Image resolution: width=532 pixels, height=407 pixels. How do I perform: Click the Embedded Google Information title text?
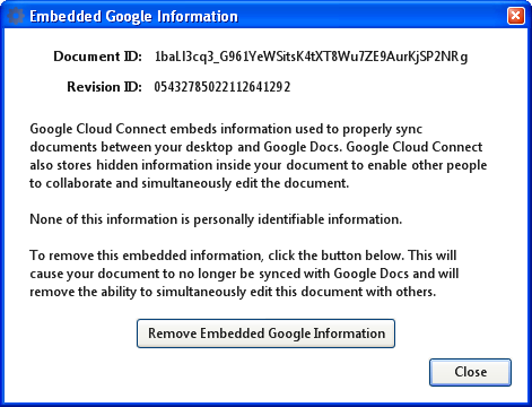click(134, 16)
